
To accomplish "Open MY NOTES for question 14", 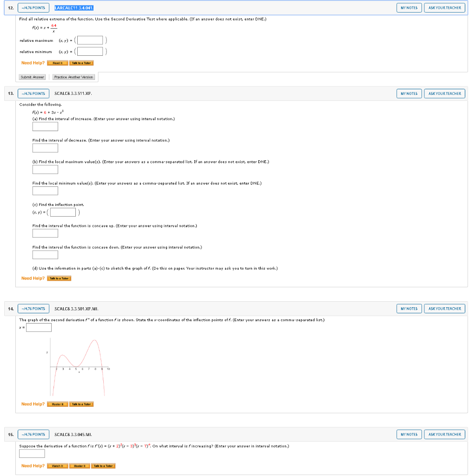I will tap(408, 308).
